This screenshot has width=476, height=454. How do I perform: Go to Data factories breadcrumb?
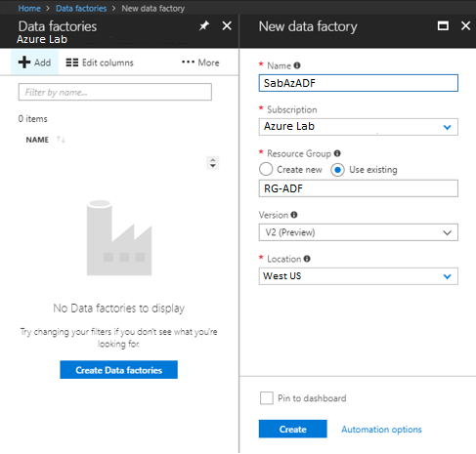(81, 8)
